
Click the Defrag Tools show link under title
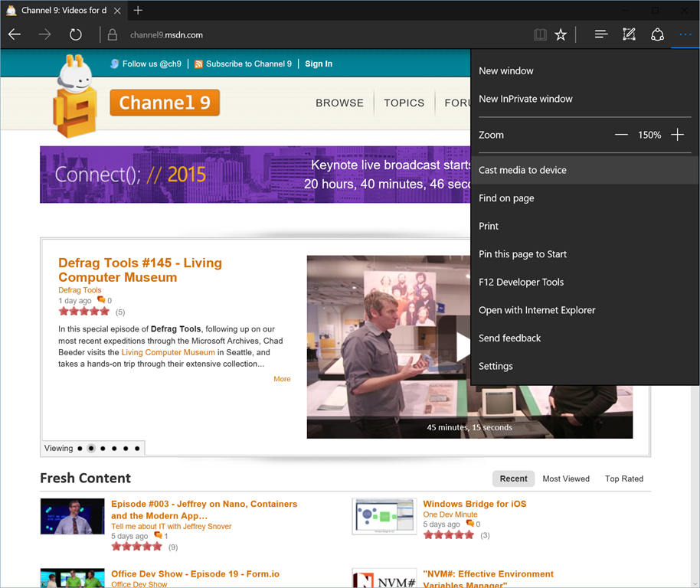point(80,290)
